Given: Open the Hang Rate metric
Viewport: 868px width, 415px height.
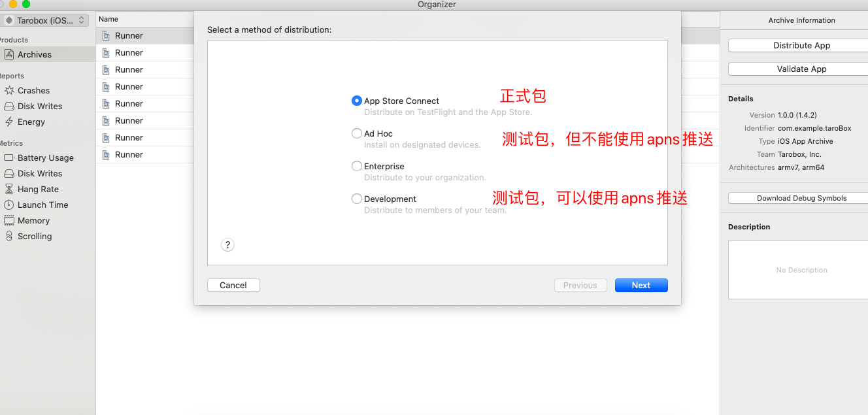Looking at the screenshot, I should pos(38,189).
